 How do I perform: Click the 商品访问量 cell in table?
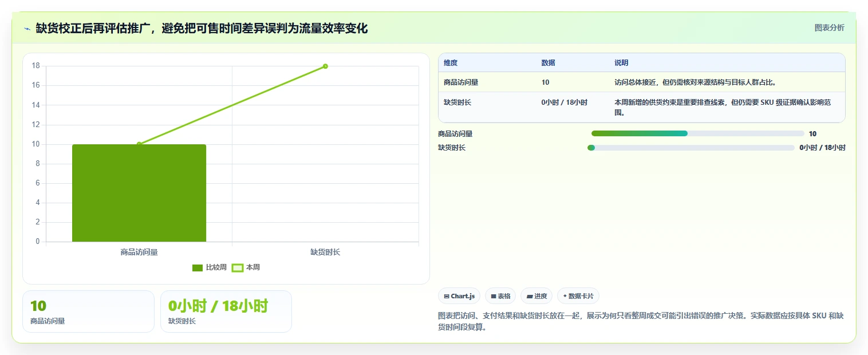[461, 82]
